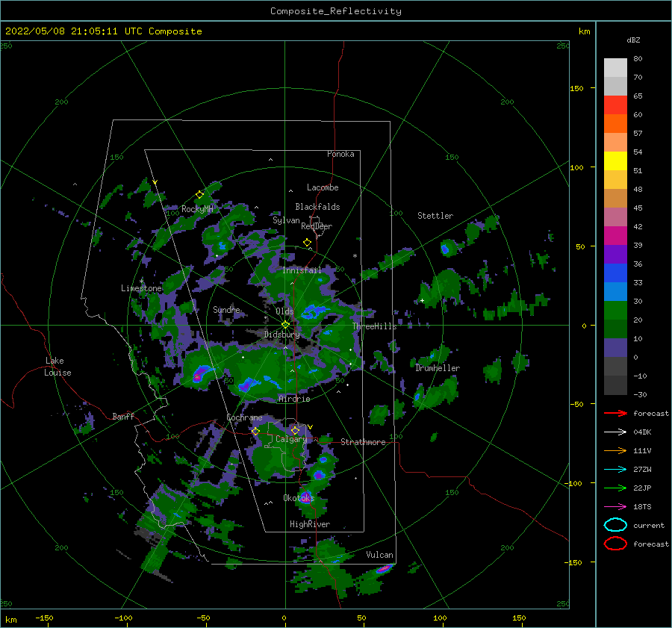This screenshot has width=672, height=628.
Task: Click the yellow diamond marker above Calgary
Action: pos(295,430)
